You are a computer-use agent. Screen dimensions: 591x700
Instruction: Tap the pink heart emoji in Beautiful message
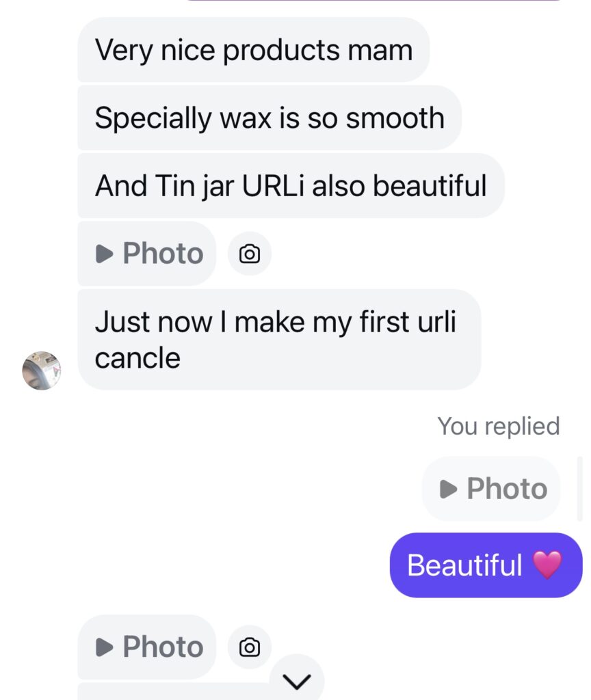click(x=547, y=565)
